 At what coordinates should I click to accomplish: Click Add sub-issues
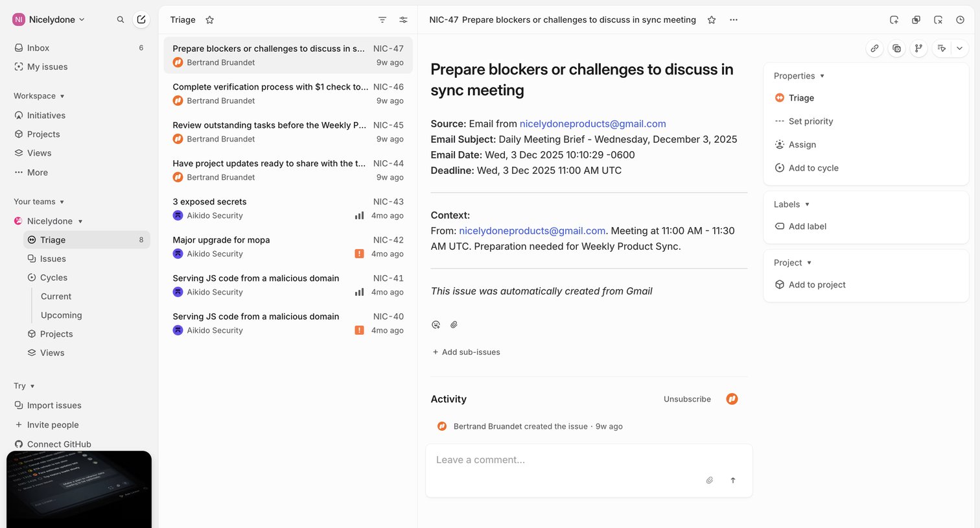pos(466,352)
